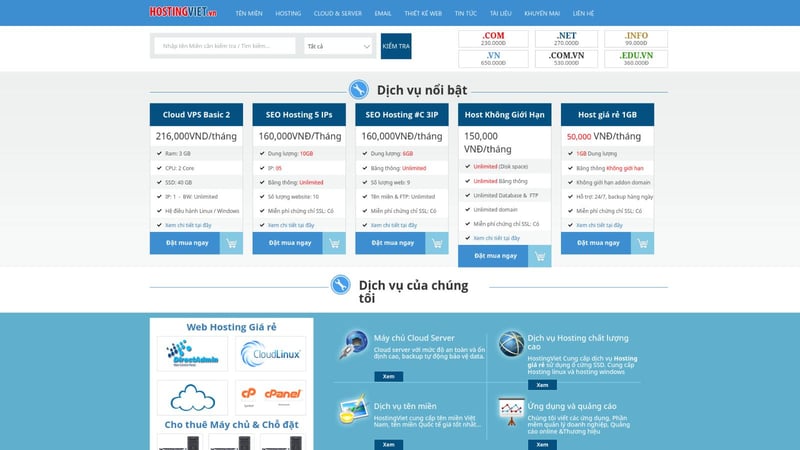Click the CloudLinux logo
The image size is (800, 450).
[271, 354]
